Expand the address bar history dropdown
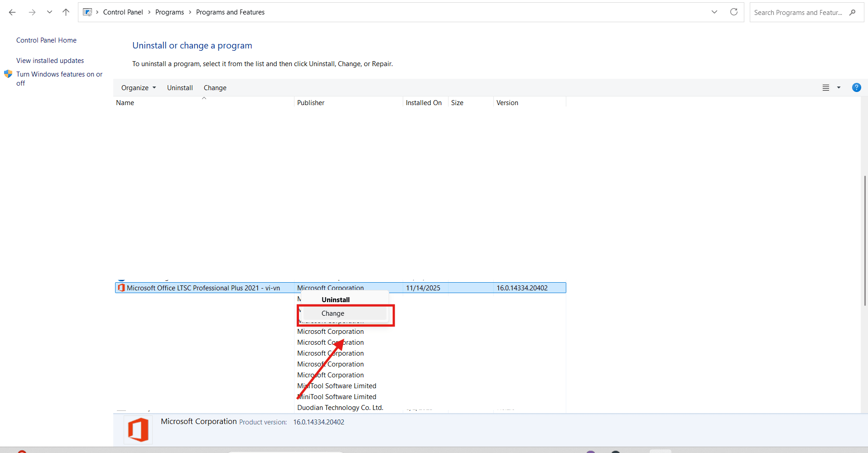Screen dimensions: 868x453 click(714, 12)
